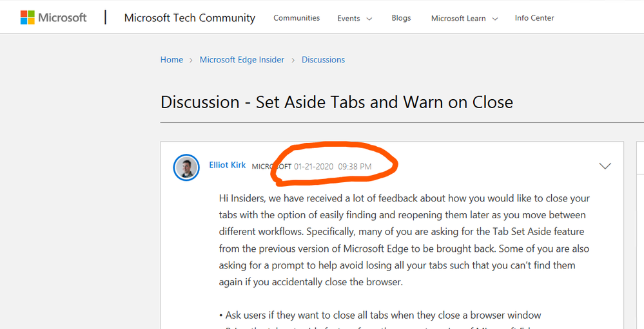This screenshot has width=644, height=329.
Task: Click the Microsoft wordmark beside the logo
Action: click(x=63, y=17)
